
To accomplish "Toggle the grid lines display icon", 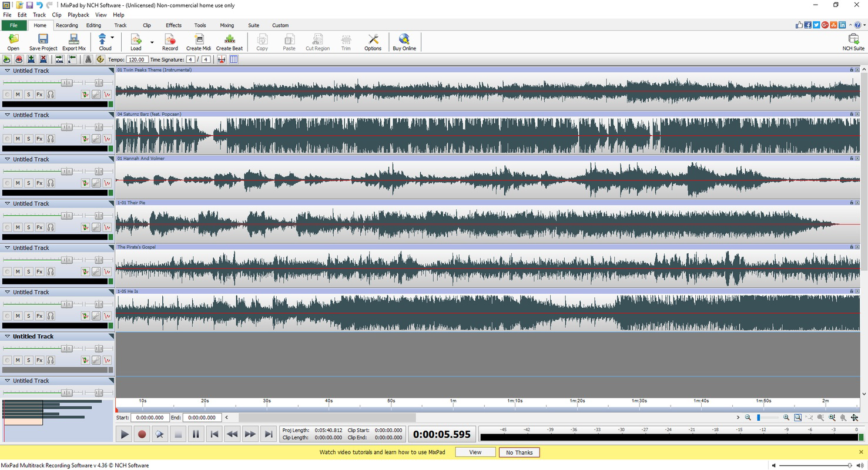I will click(x=234, y=59).
